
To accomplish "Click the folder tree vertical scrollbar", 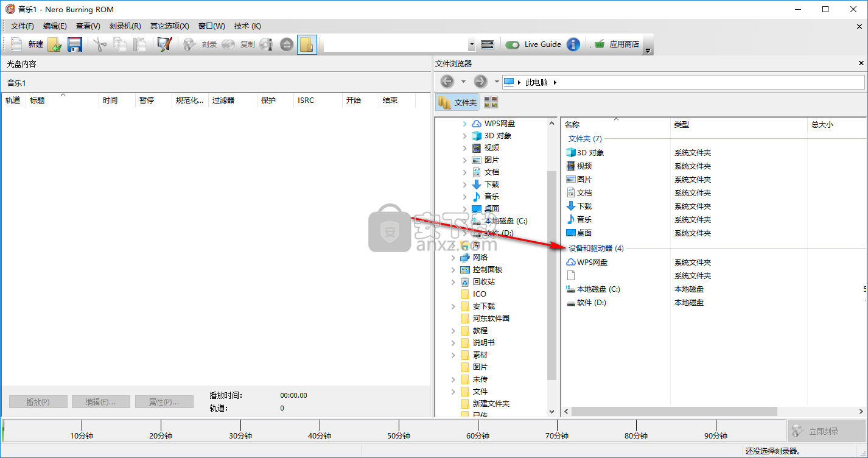I will [x=551, y=274].
